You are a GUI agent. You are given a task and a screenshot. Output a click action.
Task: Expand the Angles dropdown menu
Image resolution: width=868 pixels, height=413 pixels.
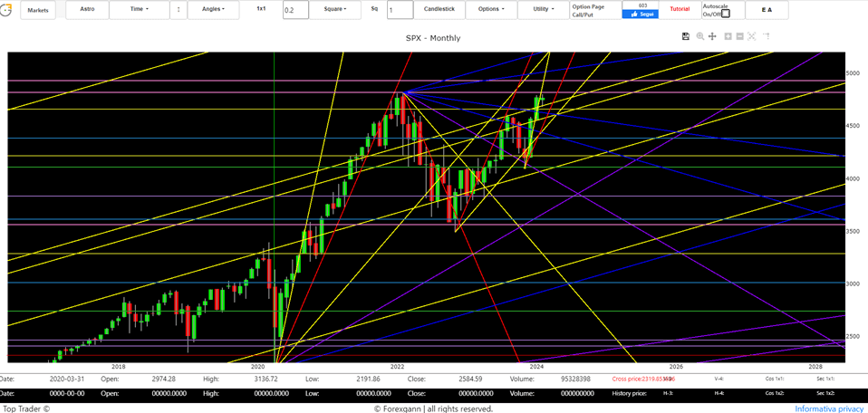click(x=213, y=10)
